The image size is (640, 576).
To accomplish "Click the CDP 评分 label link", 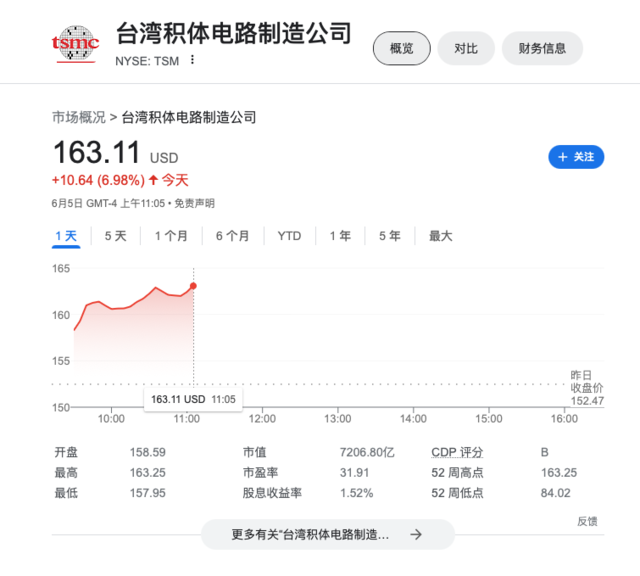I will pyautogui.click(x=457, y=452).
